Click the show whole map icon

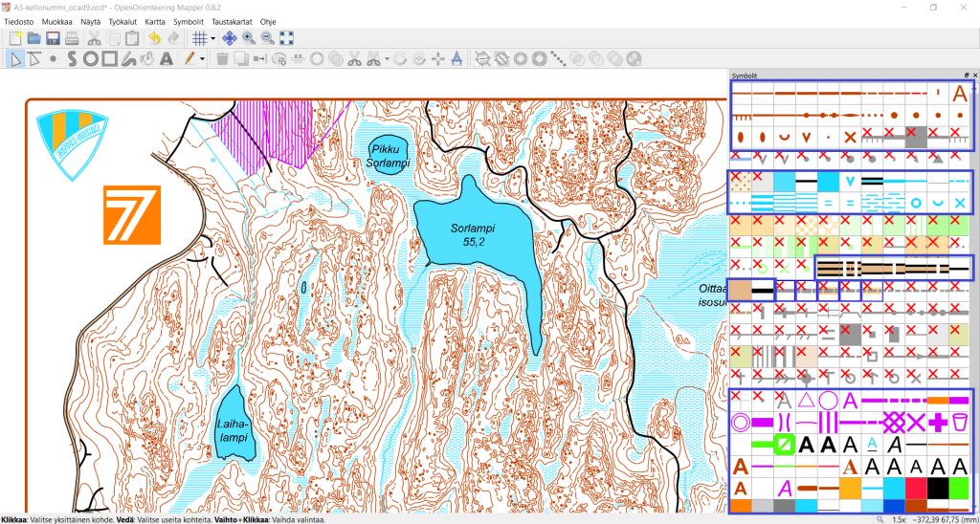pos(286,38)
